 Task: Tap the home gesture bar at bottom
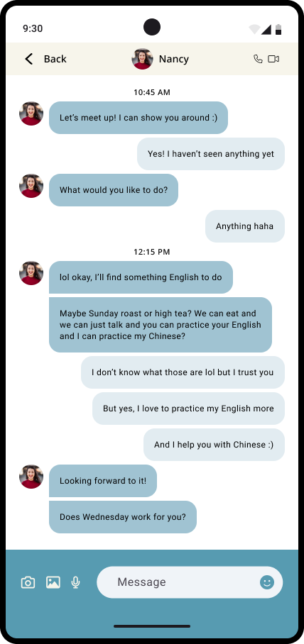click(152, 626)
